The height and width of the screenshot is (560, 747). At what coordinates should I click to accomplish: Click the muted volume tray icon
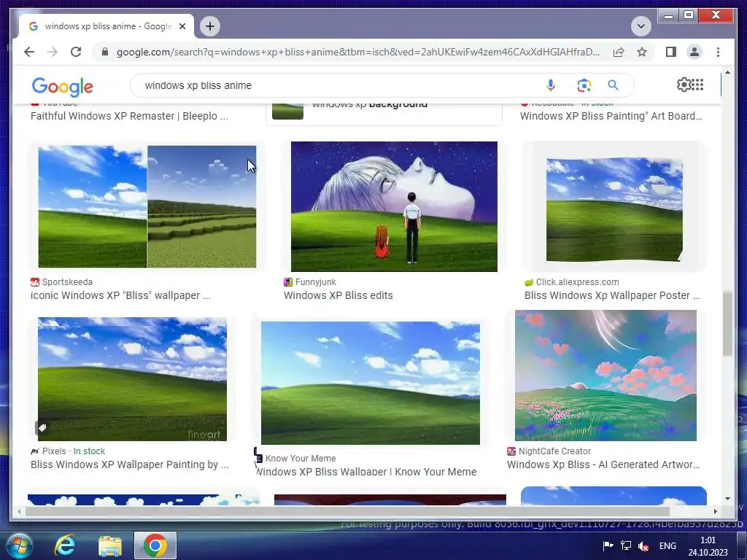(643, 546)
